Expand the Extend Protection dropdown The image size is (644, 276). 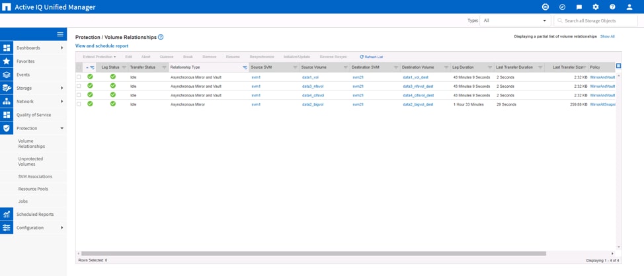(x=99, y=57)
